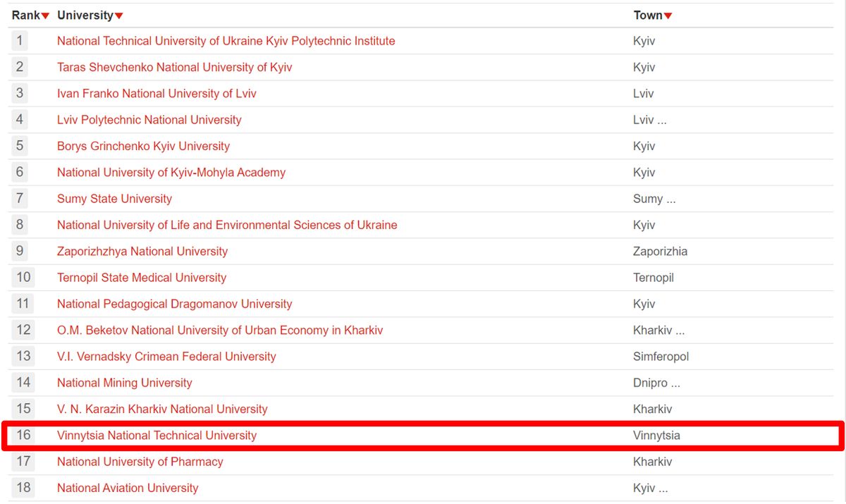Viewport: 846px width, 504px height.
Task: Open Zaporizhzhya National University link
Action: pyautogui.click(x=142, y=252)
